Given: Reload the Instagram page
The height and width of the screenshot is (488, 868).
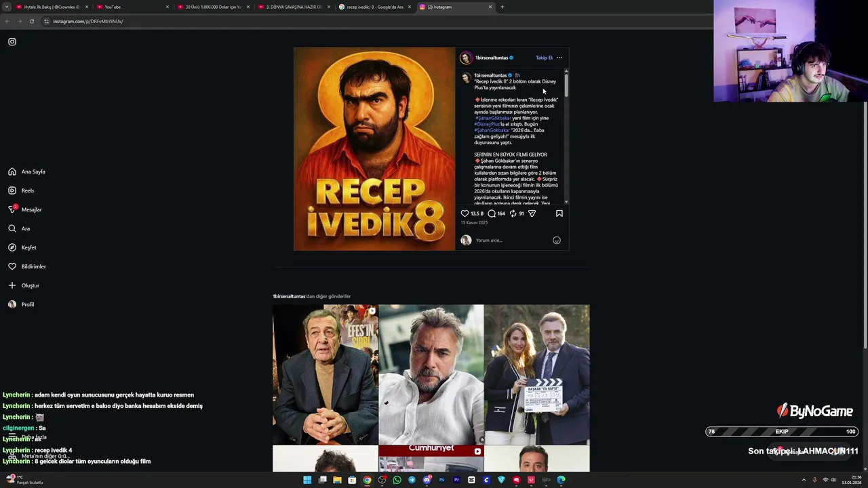Looking at the screenshot, I should [x=31, y=21].
